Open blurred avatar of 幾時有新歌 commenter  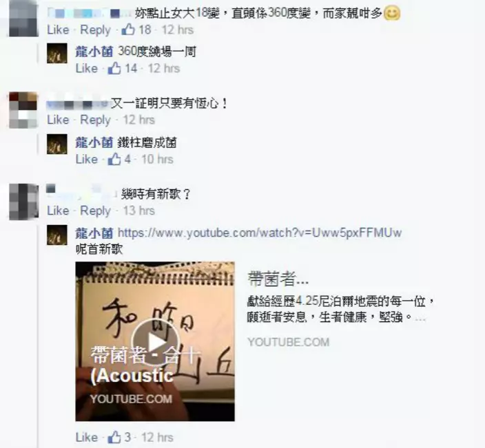[24, 202]
